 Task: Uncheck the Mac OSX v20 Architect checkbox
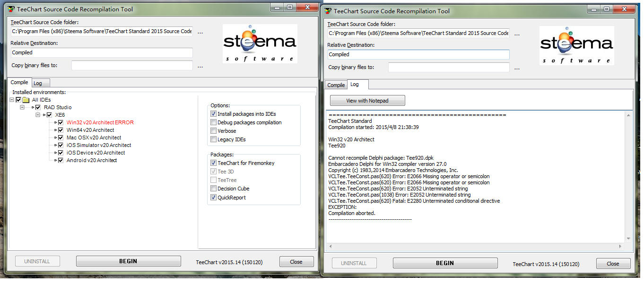[x=61, y=138]
